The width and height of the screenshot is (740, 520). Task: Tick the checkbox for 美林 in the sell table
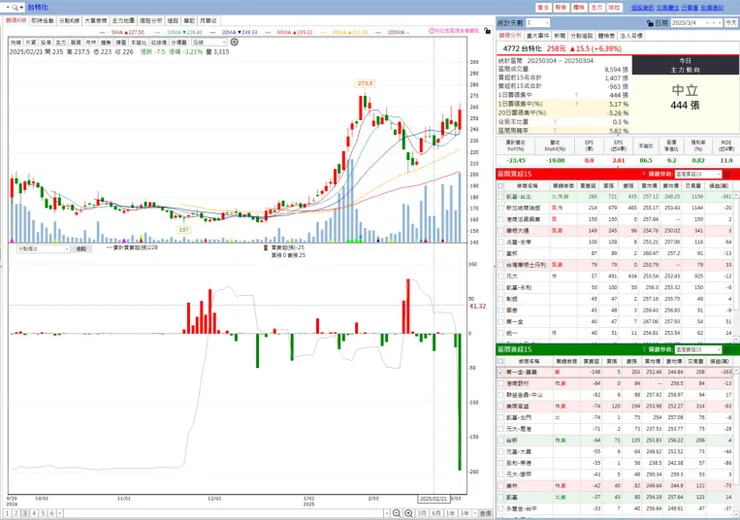(501, 486)
